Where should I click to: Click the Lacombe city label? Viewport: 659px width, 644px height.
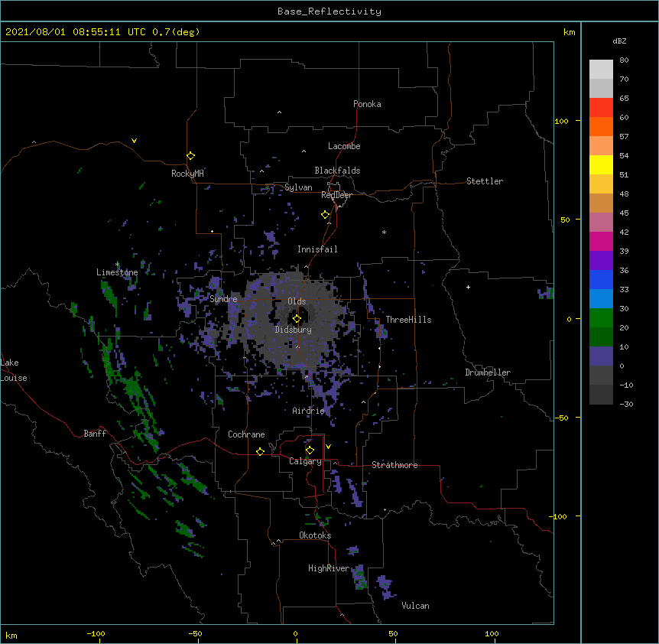click(344, 146)
